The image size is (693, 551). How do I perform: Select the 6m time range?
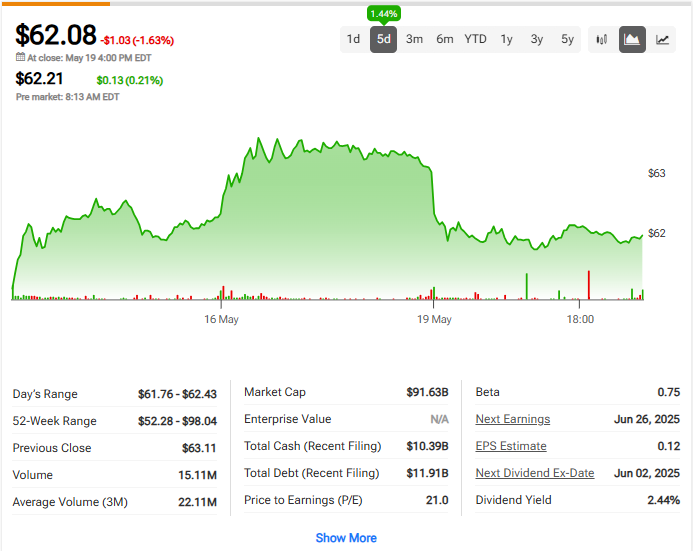click(445, 39)
